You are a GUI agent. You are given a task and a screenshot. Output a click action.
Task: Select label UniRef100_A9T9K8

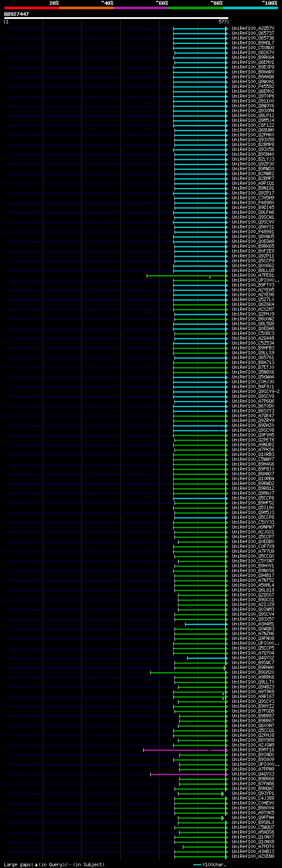tap(253, 692)
